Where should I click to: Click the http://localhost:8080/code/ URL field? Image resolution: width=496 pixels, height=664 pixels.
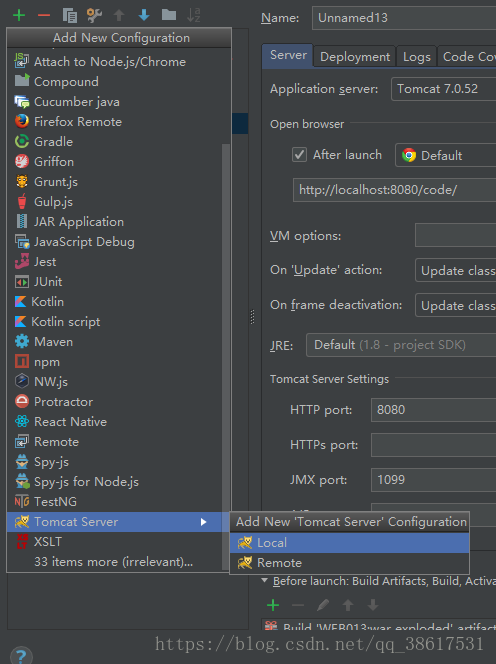pos(394,190)
